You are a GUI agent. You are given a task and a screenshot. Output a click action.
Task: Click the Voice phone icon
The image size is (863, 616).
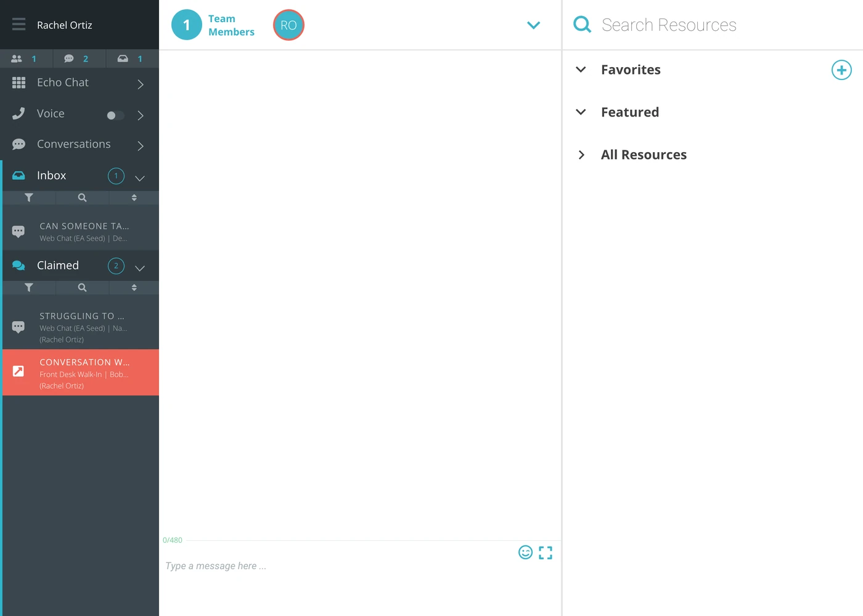19,113
